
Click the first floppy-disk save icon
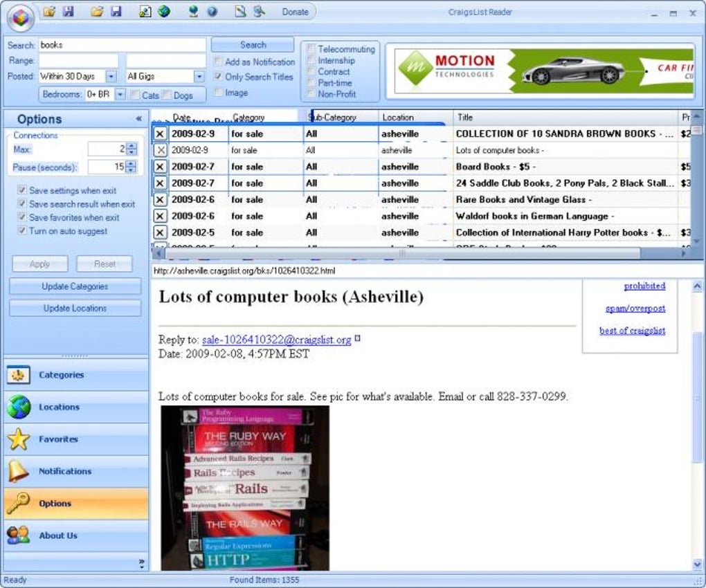click(x=68, y=11)
